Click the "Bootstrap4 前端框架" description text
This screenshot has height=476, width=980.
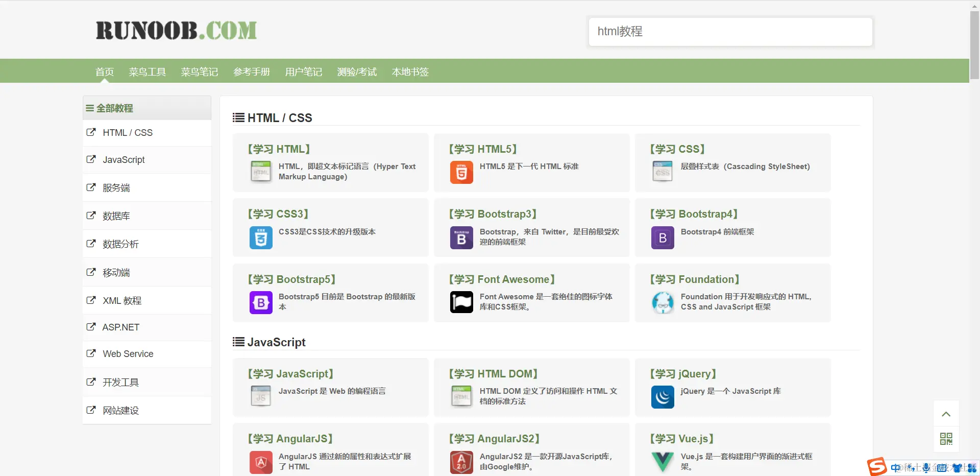[x=717, y=232]
